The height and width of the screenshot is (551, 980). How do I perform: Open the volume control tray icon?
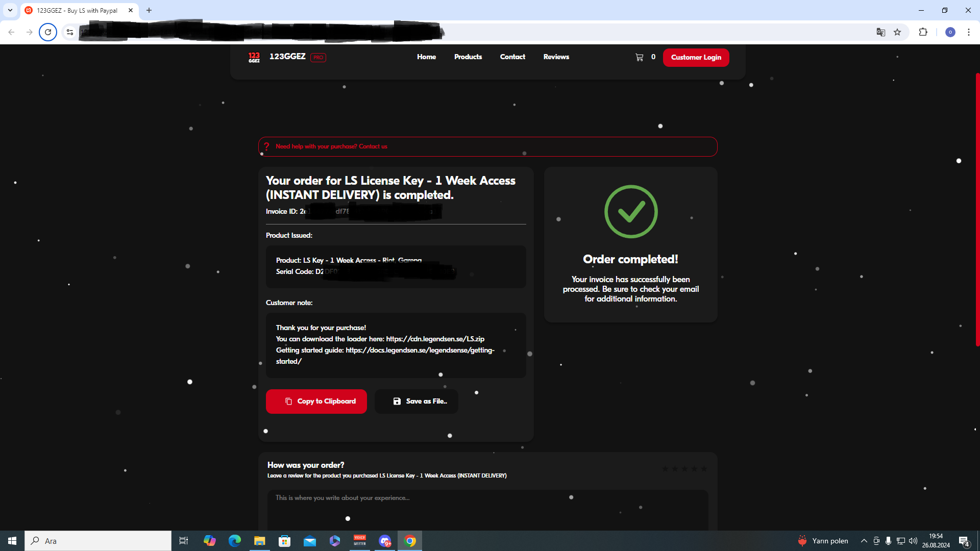click(913, 541)
